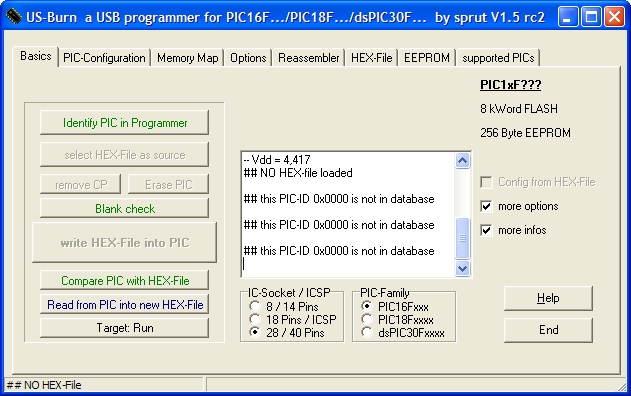
Task: Click the US-Burn chip icon in title bar
Action: click(14, 17)
